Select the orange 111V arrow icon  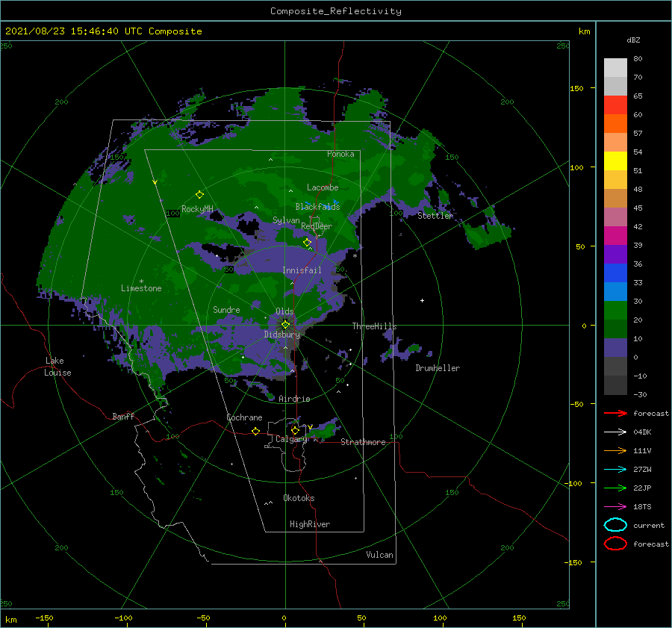tap(615, 450)
